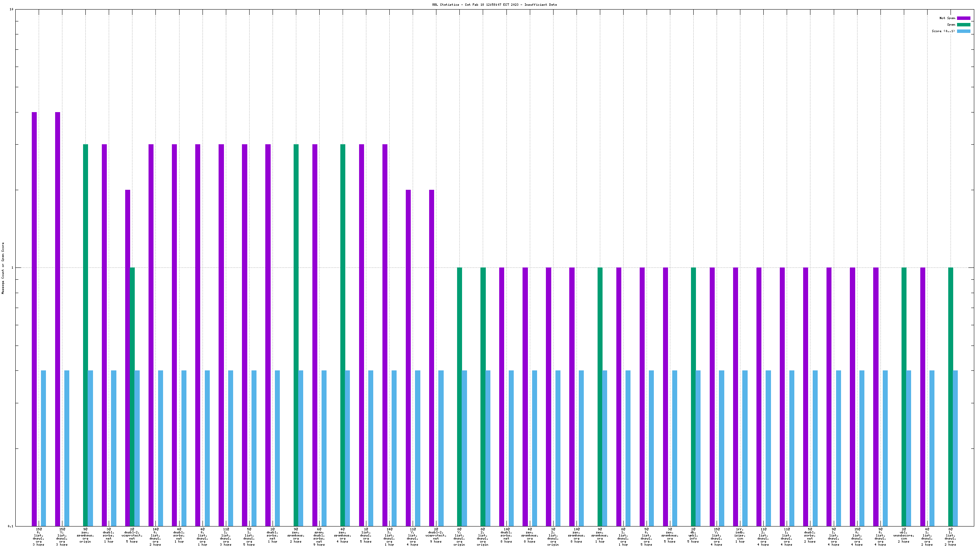The image size is (980, 551).
Task: Click the "Not Spam" legend text
Action: pos(947,18)
